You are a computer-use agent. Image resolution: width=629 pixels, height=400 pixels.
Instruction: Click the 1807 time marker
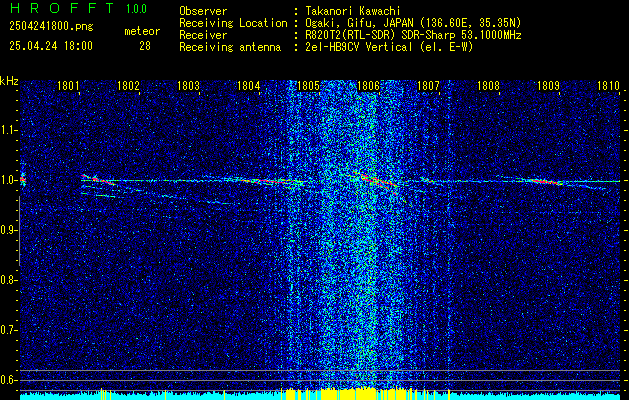click(x=428, y=85)
